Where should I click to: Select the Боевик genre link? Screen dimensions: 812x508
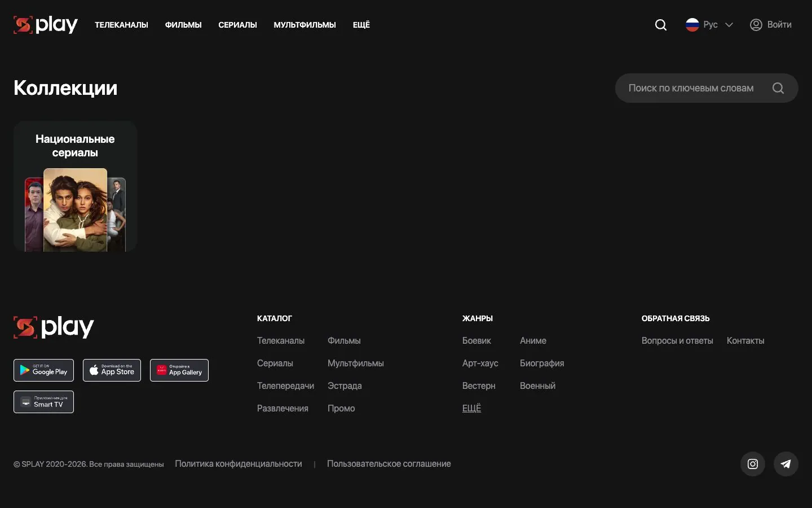click(476, 341)
